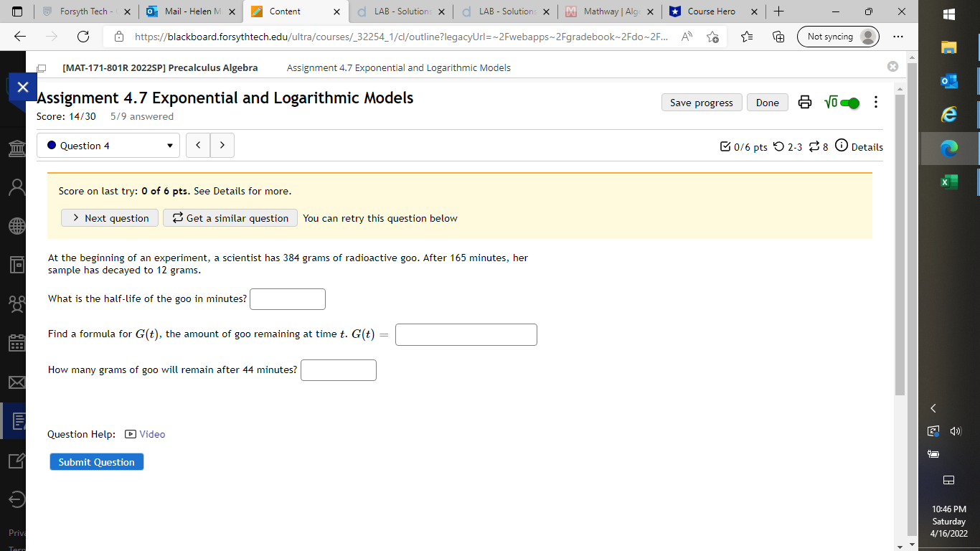Open Details link for question scoring
Image resolution: width=980 pixels, height=551 pixels.
pos(865,147)
